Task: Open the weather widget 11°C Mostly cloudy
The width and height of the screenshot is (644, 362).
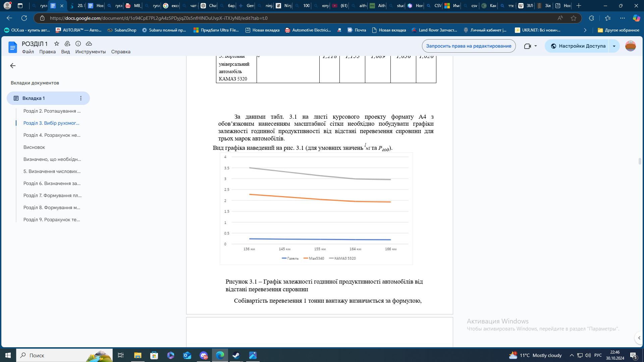Action: coord(536,355)
